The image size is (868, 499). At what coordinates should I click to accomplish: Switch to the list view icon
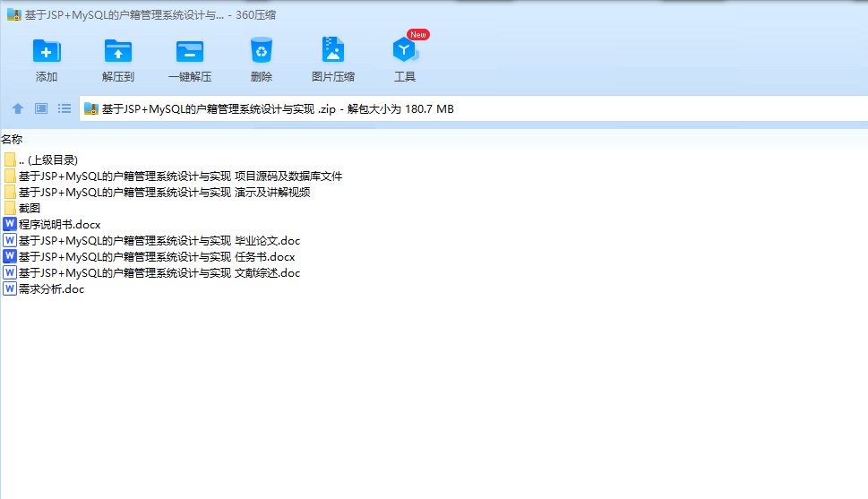(64, 108)
